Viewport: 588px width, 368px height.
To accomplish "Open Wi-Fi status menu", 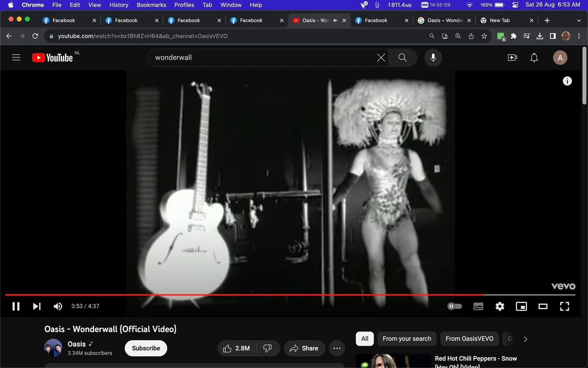I will pos(469,5).
